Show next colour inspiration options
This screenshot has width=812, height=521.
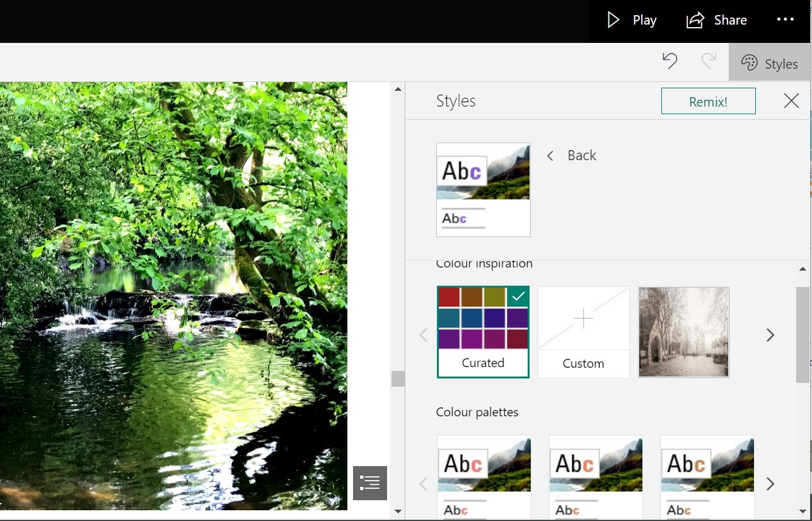point(770,335)
